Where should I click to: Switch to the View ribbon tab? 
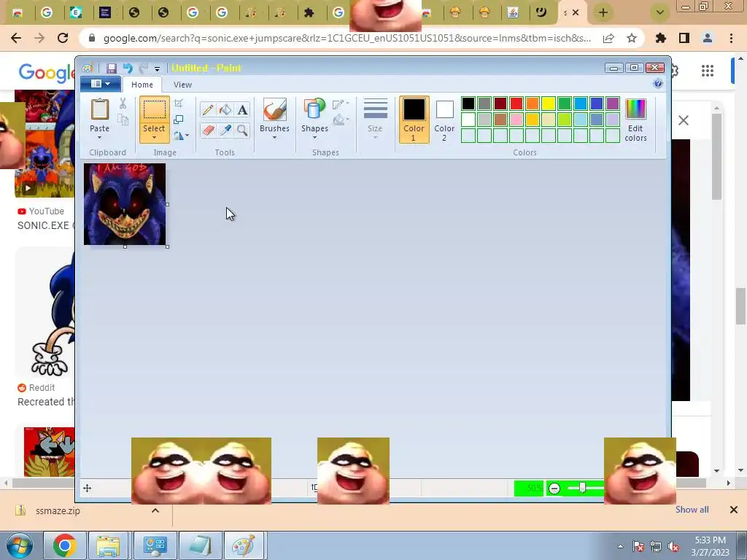point(182,85)
